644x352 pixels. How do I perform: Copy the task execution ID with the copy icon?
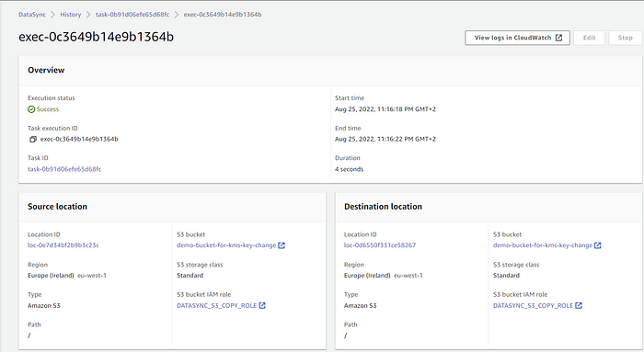click(x=33, y=139)
